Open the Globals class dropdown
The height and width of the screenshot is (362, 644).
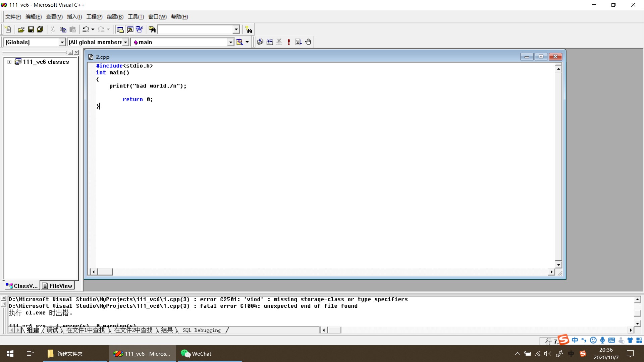coord(62,42)
